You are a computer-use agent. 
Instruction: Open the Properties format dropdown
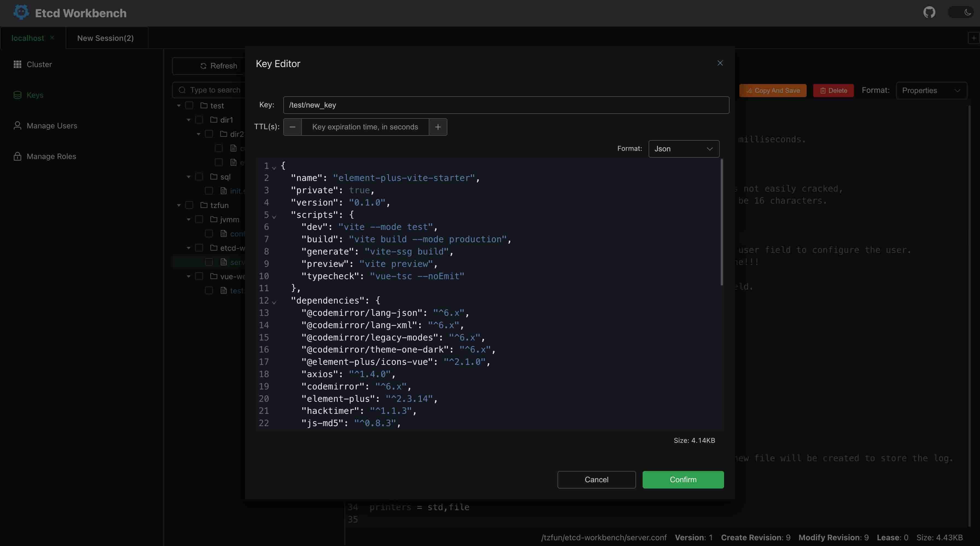(931, 91)
